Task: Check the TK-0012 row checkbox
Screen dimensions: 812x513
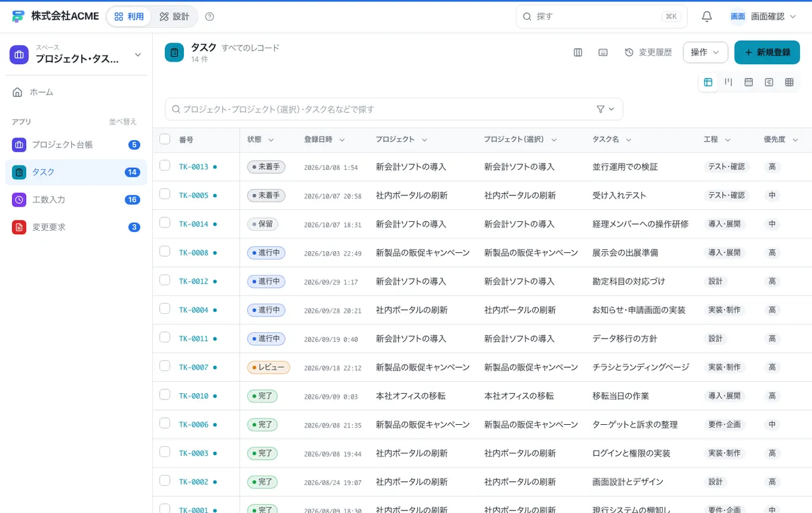Action: (x=165, y=280)
